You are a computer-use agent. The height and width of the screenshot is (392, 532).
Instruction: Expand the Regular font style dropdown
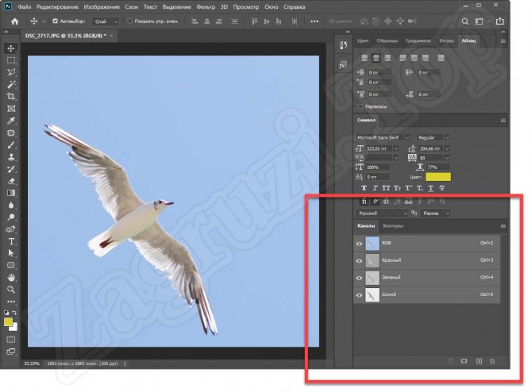[x=434, y=137]
